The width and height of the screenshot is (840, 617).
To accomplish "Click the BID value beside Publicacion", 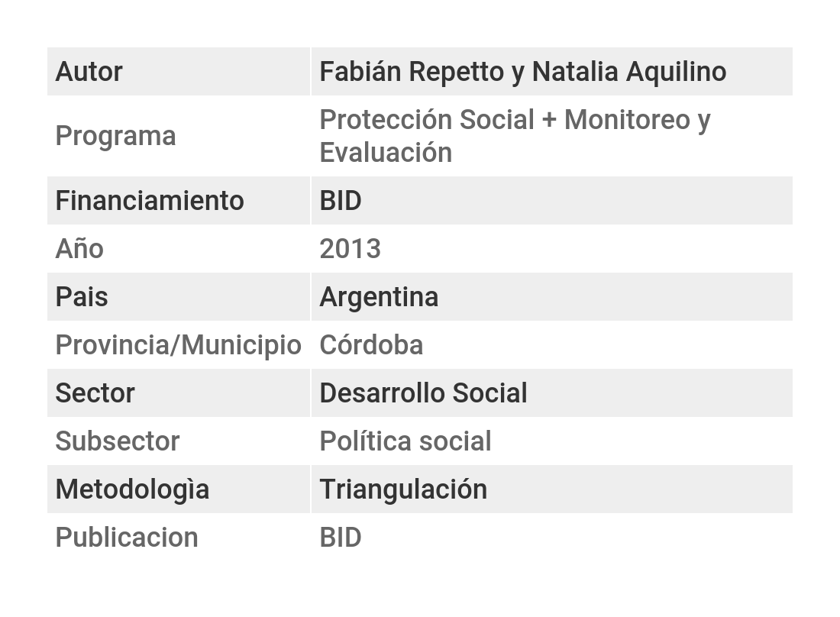I will click(x=341, y=538).
